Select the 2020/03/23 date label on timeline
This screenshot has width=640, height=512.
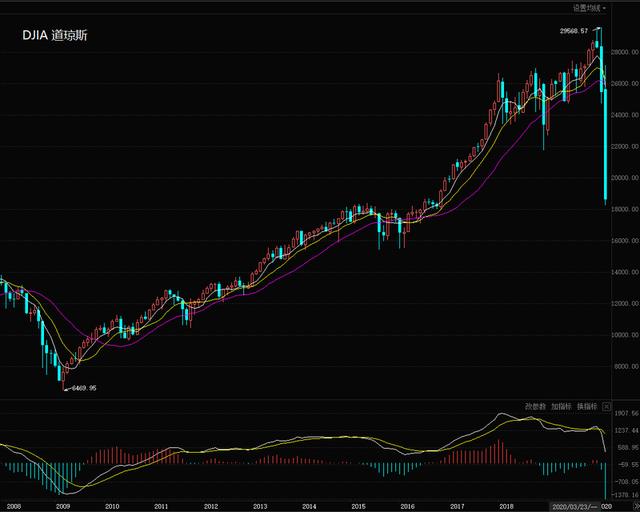click(x=574, y=506)
